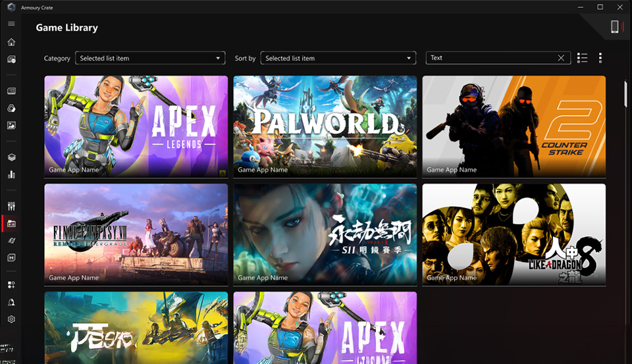The image size is (632, 364).
Task: Open the three-dot more options menu
Action: click(x=600, y=58)
